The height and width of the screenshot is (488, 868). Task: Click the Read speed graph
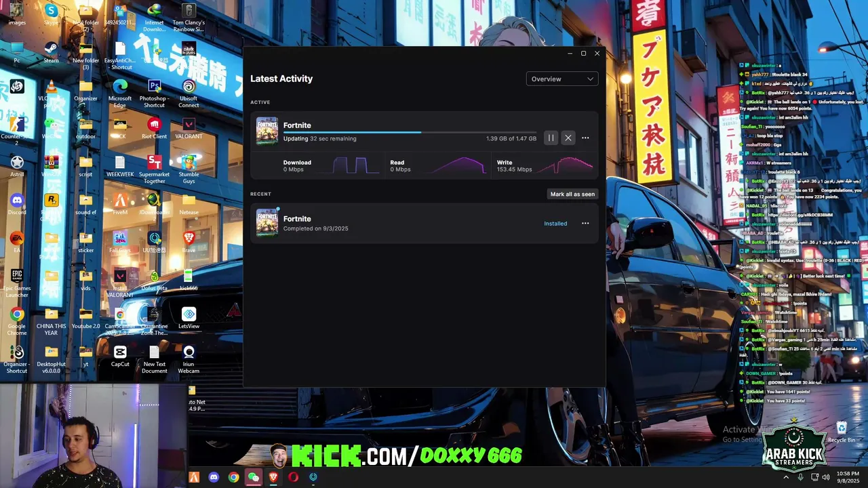(x=462, y=165)
